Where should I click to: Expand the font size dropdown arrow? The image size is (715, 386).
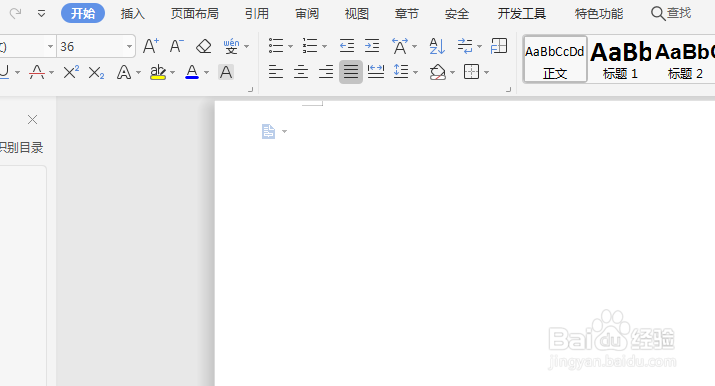(x=129, y=46)
